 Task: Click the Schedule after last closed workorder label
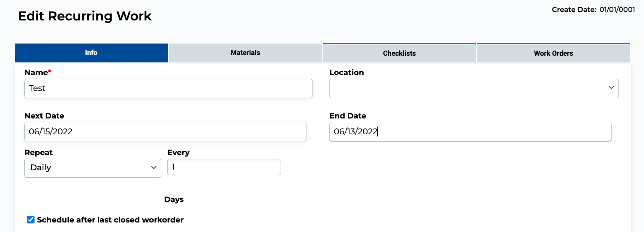click(x=110, y=220)
